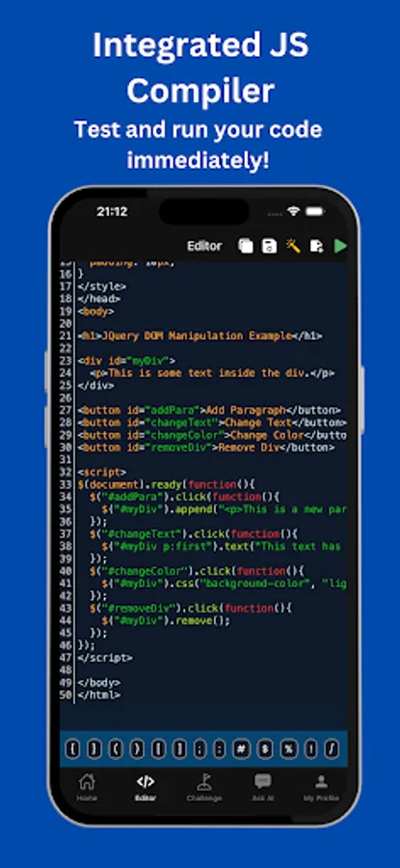Image resolution: width=400 pixels, height=868 pixels.
Task: Insert a closing curly brace symbol key
Action: [94, 749]
